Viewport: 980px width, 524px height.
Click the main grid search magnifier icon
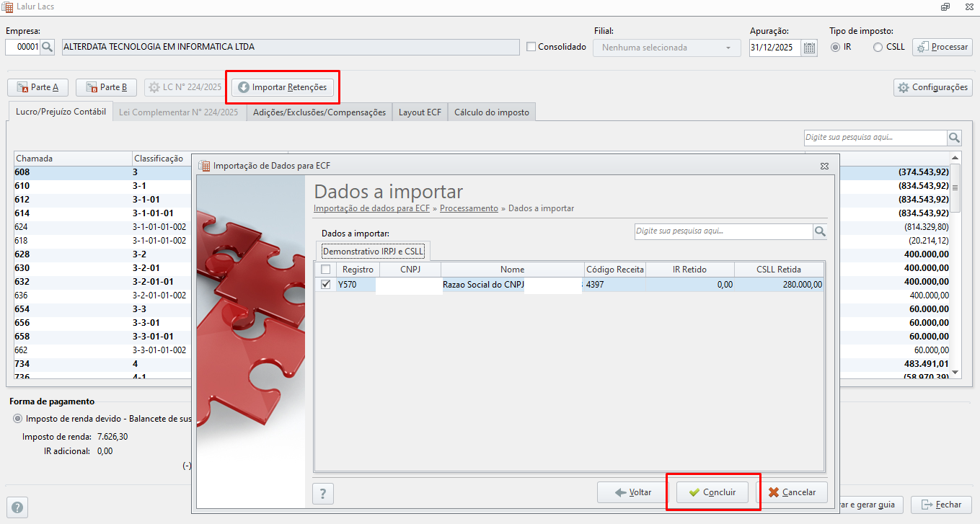[955, 138]
